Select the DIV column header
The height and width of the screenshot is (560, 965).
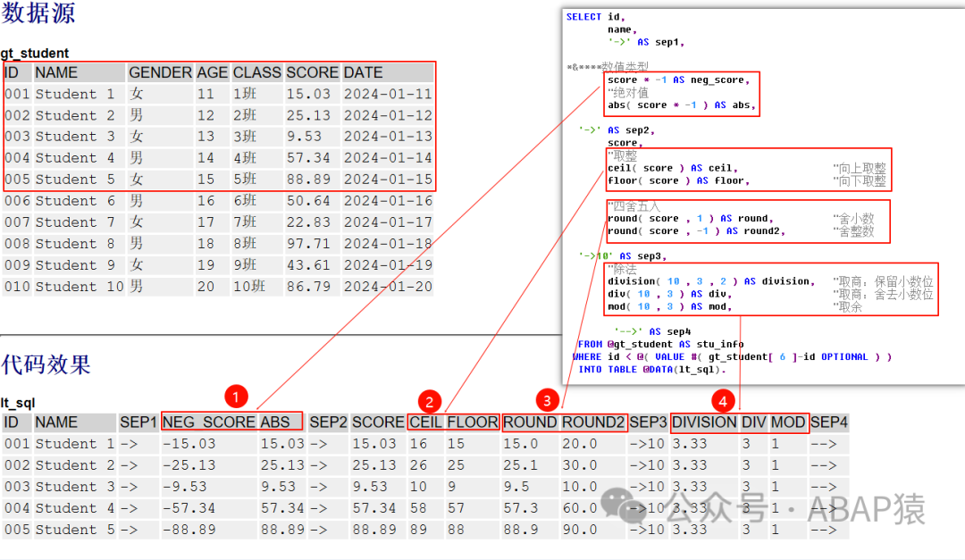point(753,422)
